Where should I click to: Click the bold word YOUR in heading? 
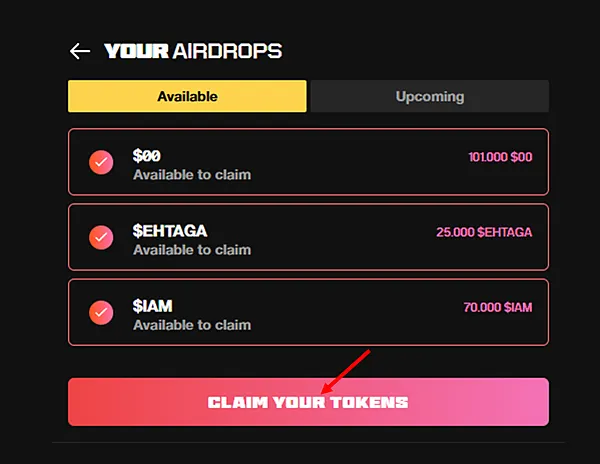point(136,51)
